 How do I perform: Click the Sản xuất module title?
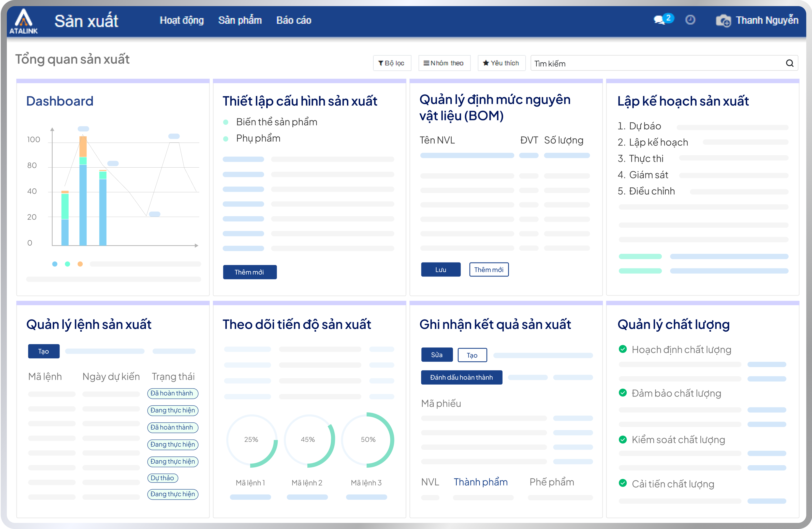tap(87, 21)
